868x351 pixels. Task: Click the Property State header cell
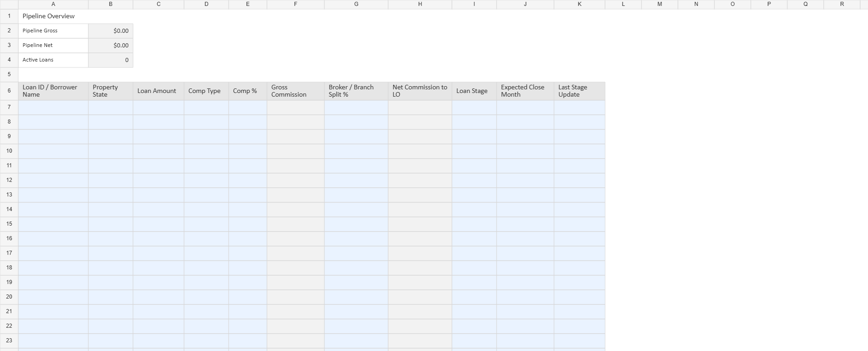point(111,91)
